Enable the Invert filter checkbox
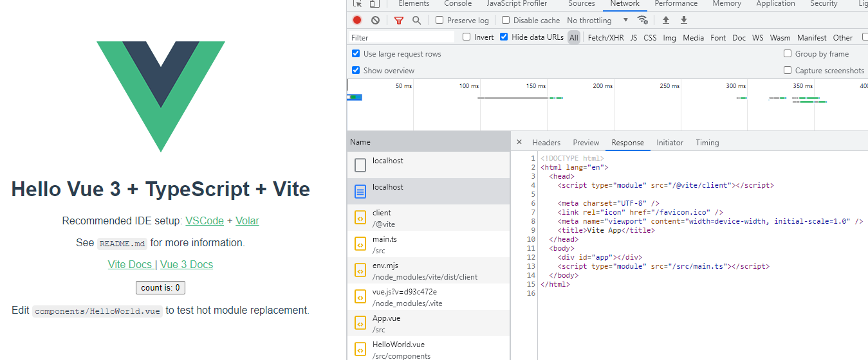 pyautogui.click(x=466, y=37)
